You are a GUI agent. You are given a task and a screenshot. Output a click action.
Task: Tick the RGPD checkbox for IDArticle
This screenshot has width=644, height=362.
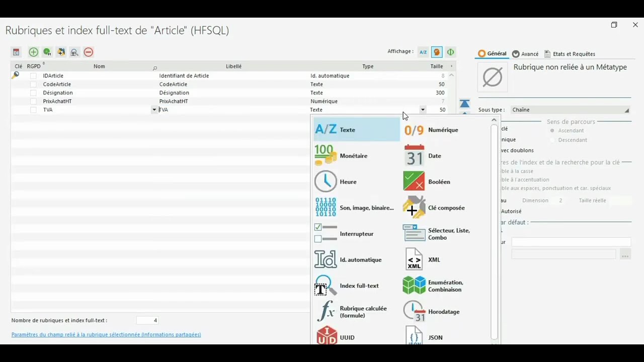33,76
